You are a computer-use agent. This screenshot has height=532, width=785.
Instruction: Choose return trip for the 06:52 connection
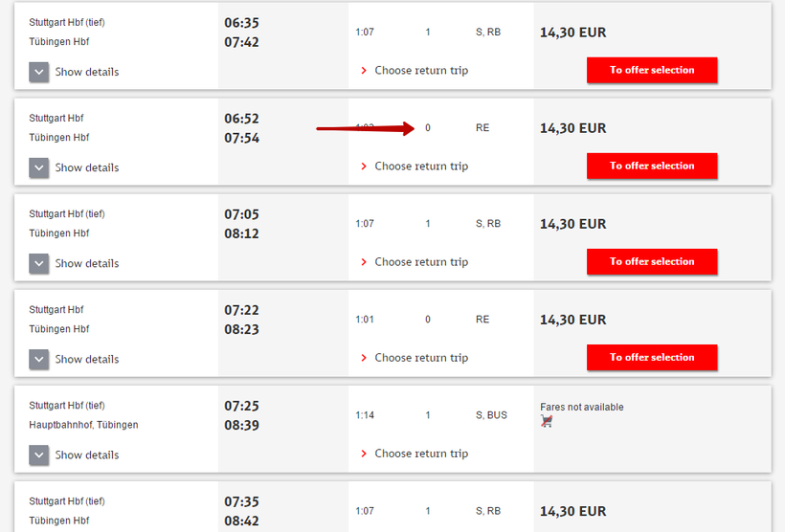pos(420,166)
